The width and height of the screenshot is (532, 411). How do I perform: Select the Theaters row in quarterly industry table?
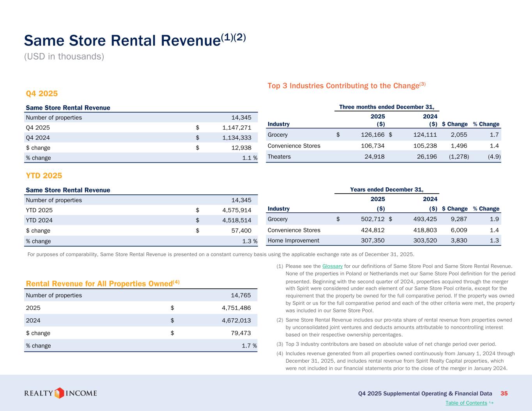(x=279, y=157)
